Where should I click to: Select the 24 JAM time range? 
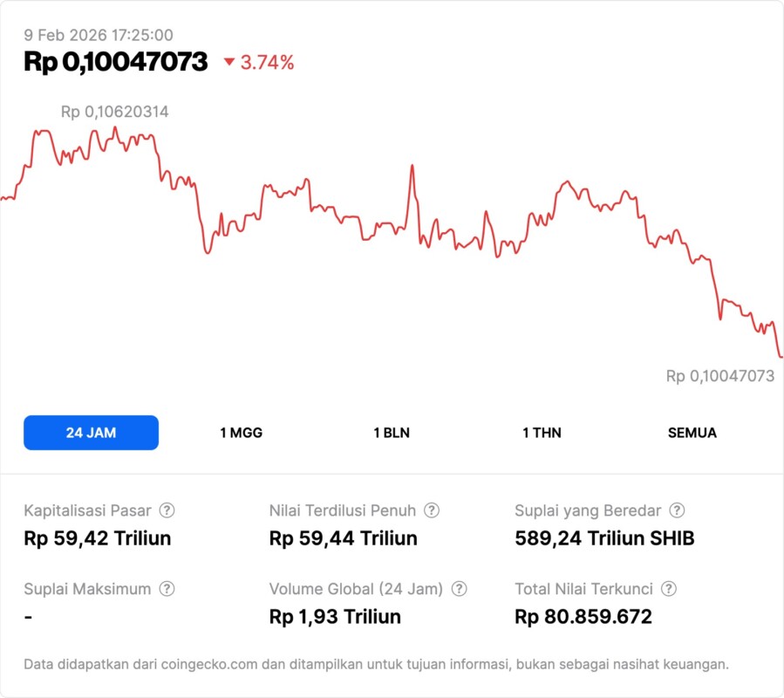tap(91, 433)
